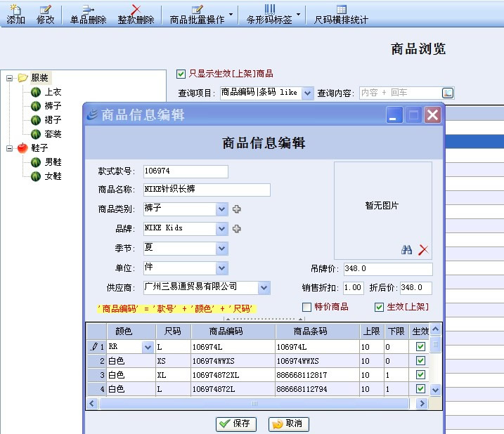The height and width of the screenshot is (434, 504).
Task: Click the red X delete image icon
Action: [x=423, y=249]
